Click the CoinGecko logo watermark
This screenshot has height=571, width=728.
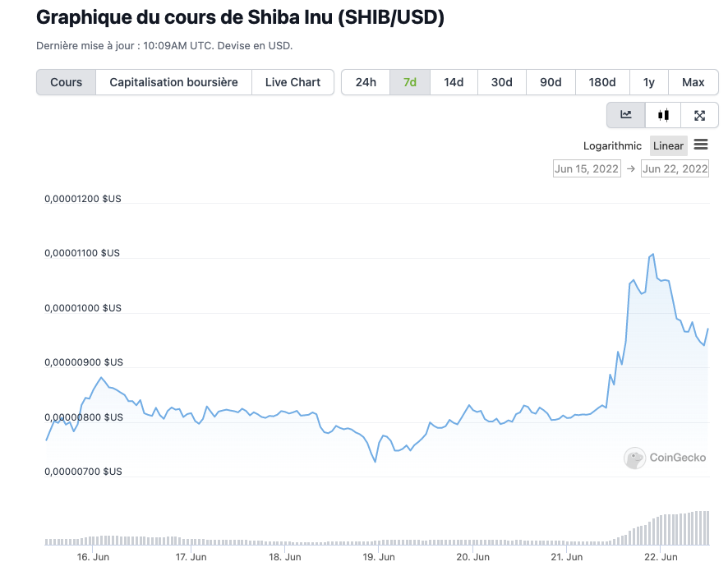pos(665,458)
